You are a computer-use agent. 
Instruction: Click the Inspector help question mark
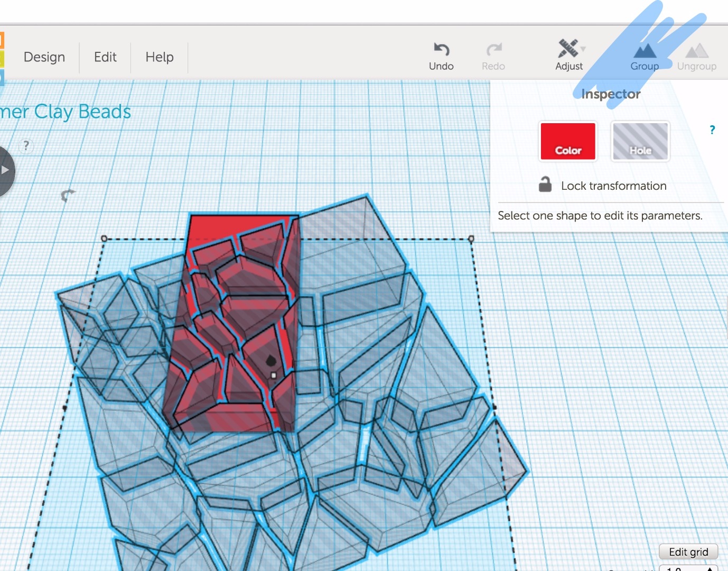pyautogui.click(x=712, y=130)
